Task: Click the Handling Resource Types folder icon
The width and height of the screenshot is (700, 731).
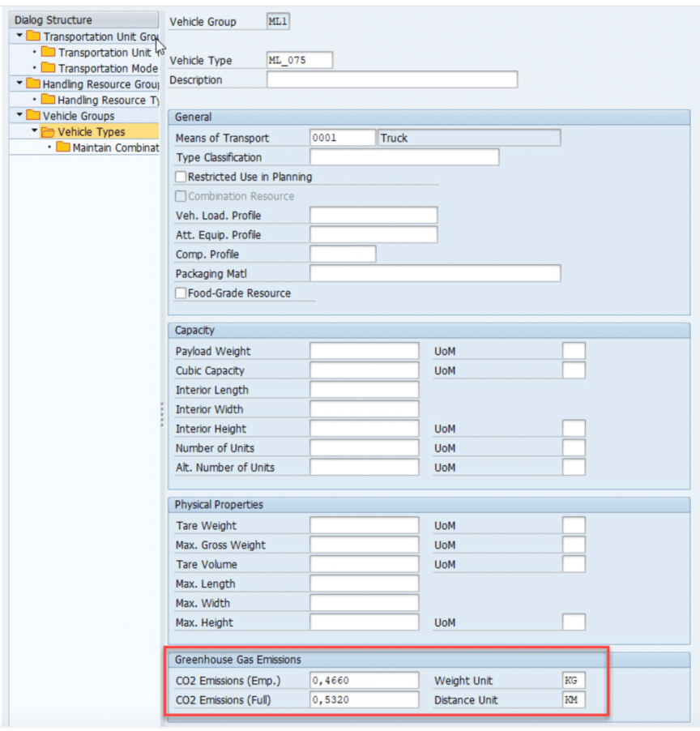Action: tap(49, 100)
